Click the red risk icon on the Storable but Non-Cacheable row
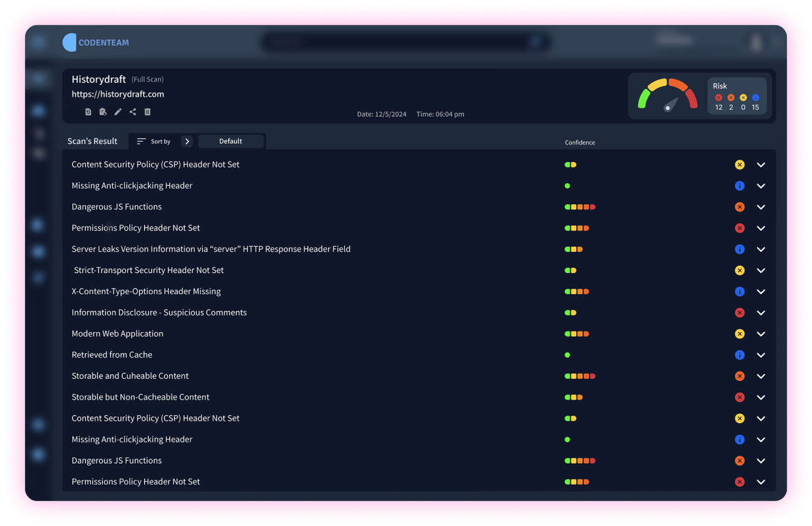Viewport: 812px width, 526px height. [740, 398]
